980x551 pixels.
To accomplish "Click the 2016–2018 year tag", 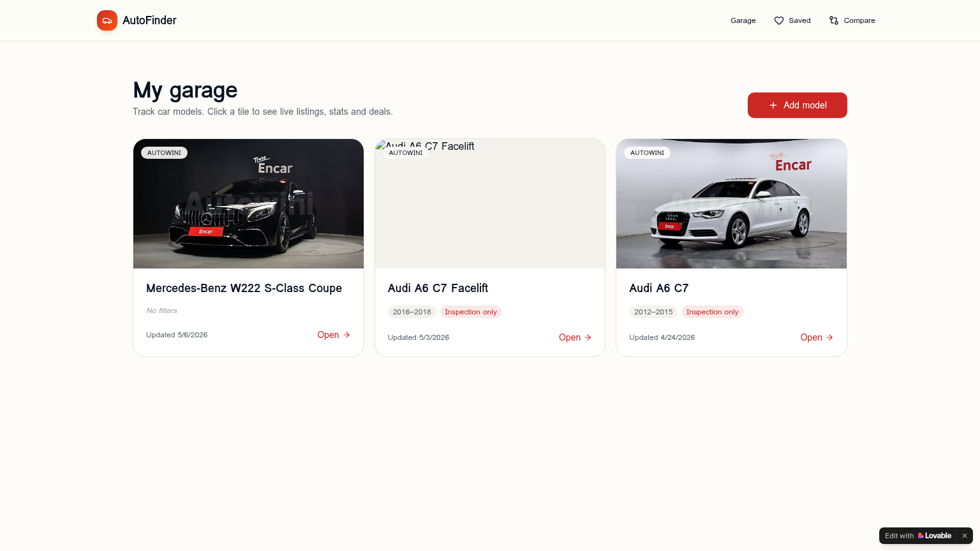I will [412, 312].
